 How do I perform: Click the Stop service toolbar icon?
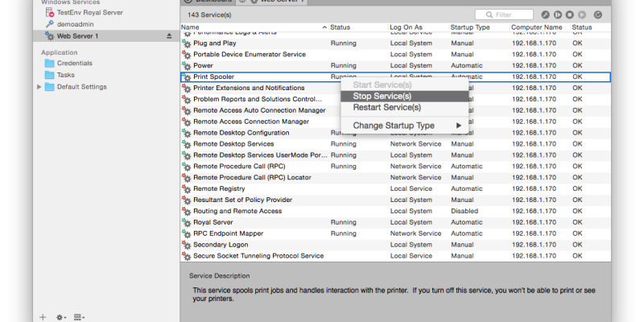point(571,14)
